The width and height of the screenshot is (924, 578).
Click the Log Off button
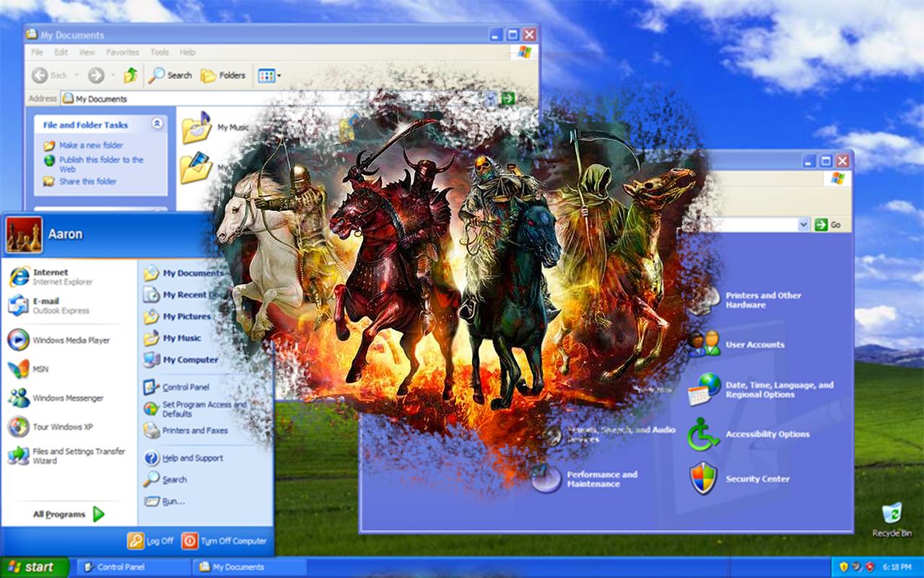[x=151, y=540]
